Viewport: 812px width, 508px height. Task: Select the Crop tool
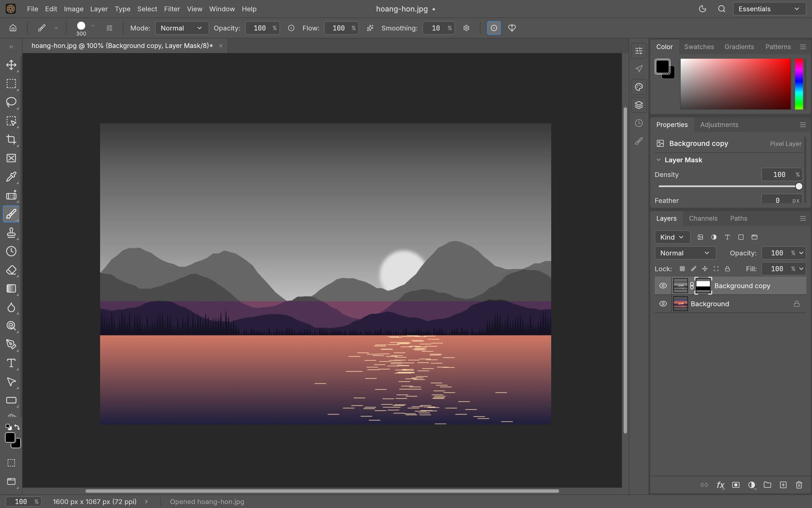point(11,139)
